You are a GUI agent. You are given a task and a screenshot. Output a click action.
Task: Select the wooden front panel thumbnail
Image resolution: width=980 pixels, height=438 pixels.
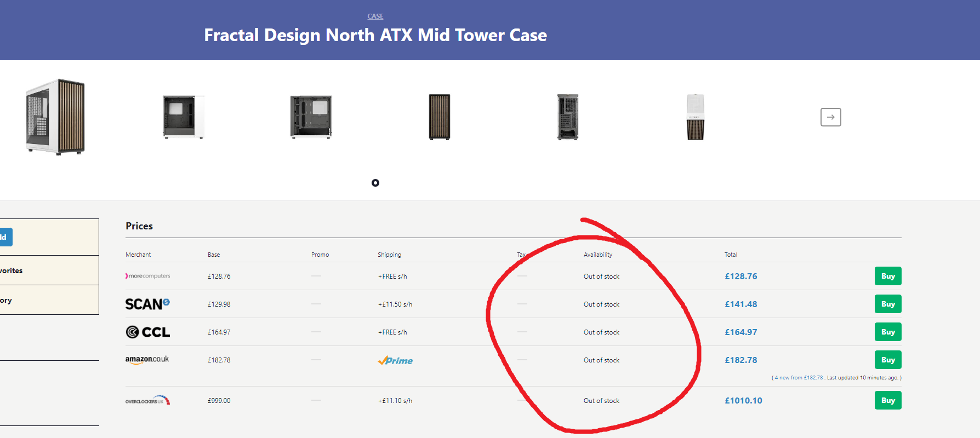click(x=440, y=117)
